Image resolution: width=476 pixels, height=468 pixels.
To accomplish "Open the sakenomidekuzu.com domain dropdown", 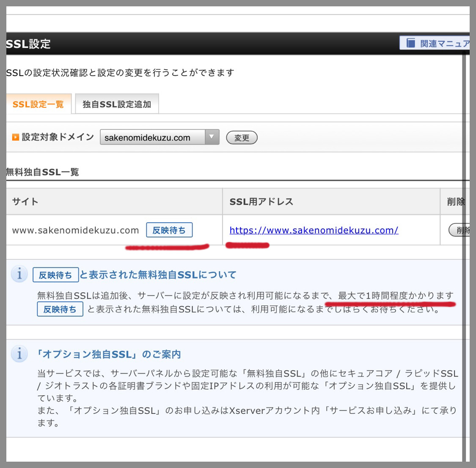I will (153, 138).
